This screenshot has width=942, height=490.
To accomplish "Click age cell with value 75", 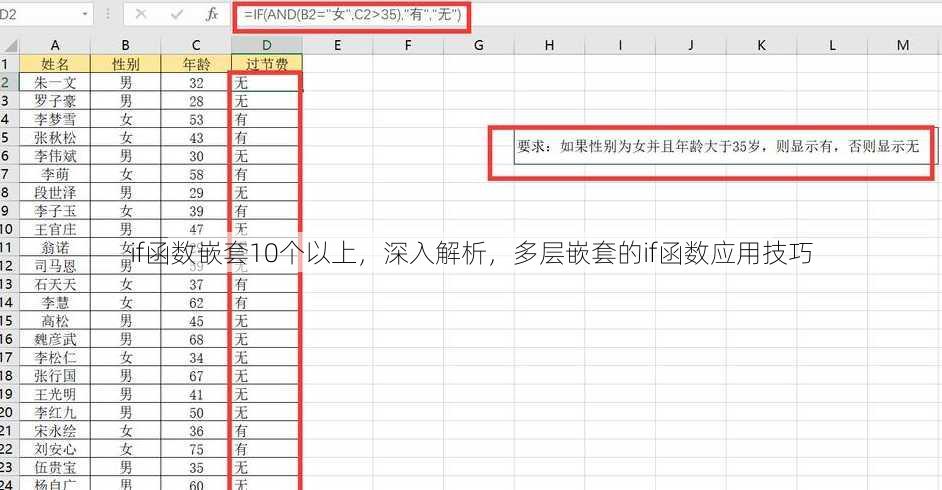I will click(x=196, y=449).
